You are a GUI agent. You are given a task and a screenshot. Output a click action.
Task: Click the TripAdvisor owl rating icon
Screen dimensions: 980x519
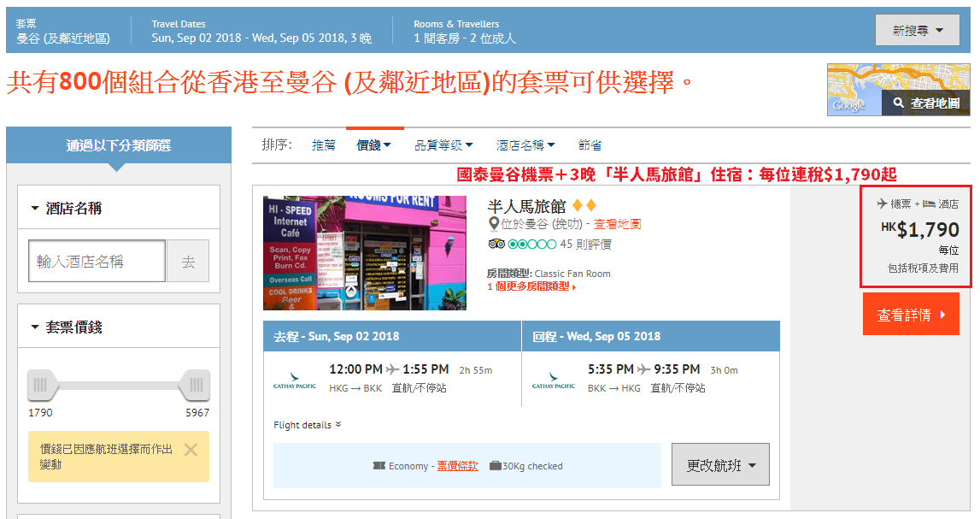(x=496, y=244)
